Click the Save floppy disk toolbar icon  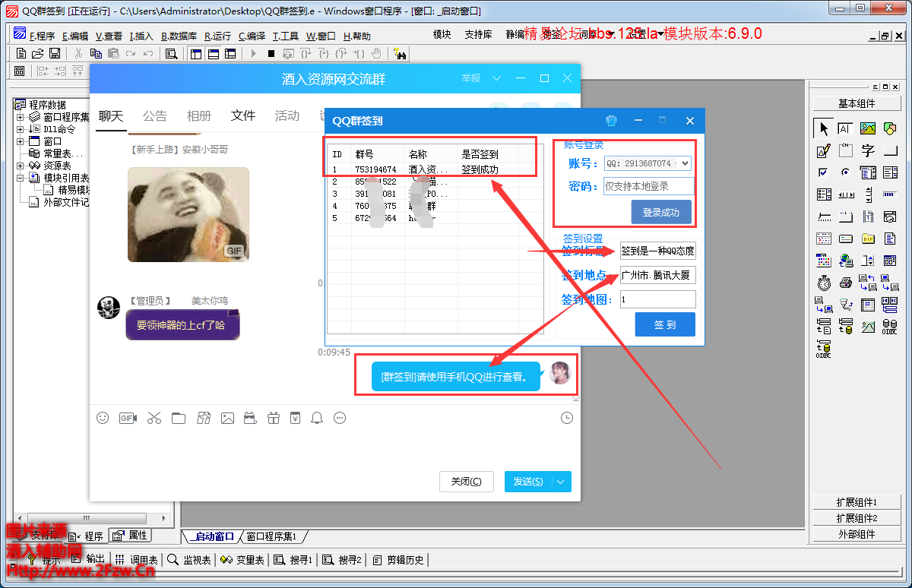(x=55, y=54)
